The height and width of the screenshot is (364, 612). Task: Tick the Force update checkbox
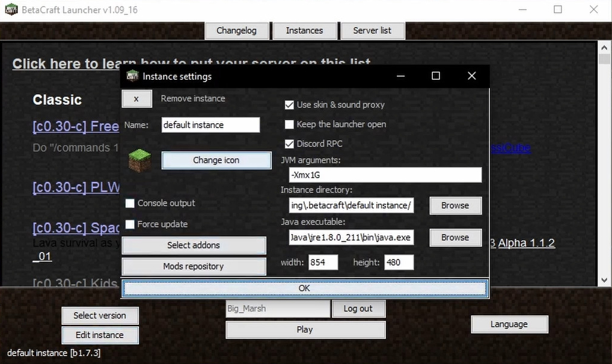click(130, 225)
